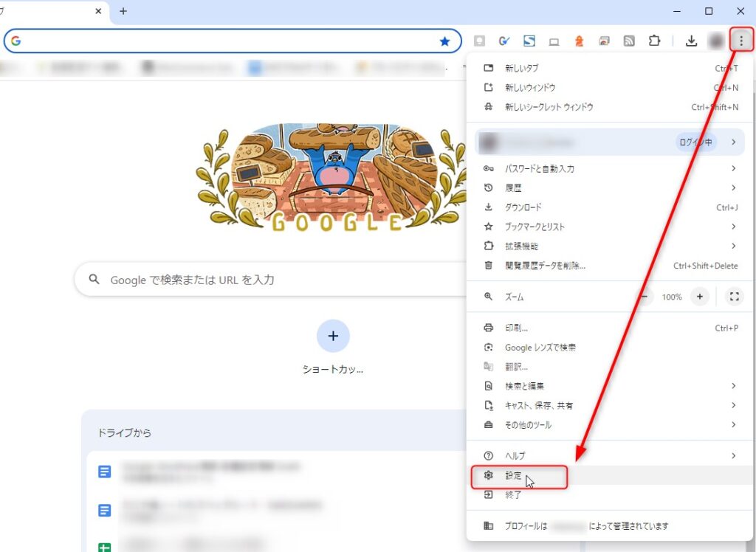Open the Chrome three-dot menu button

741,41
